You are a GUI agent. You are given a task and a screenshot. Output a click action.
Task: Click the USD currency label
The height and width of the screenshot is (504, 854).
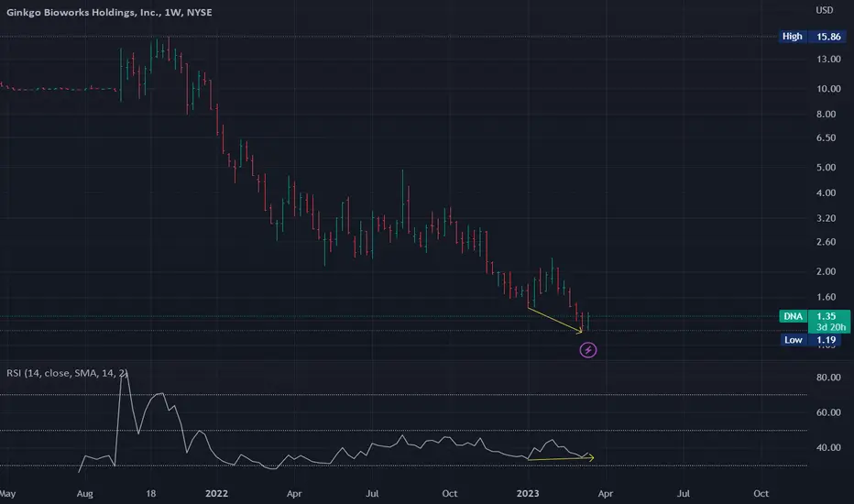coord(824,10)
